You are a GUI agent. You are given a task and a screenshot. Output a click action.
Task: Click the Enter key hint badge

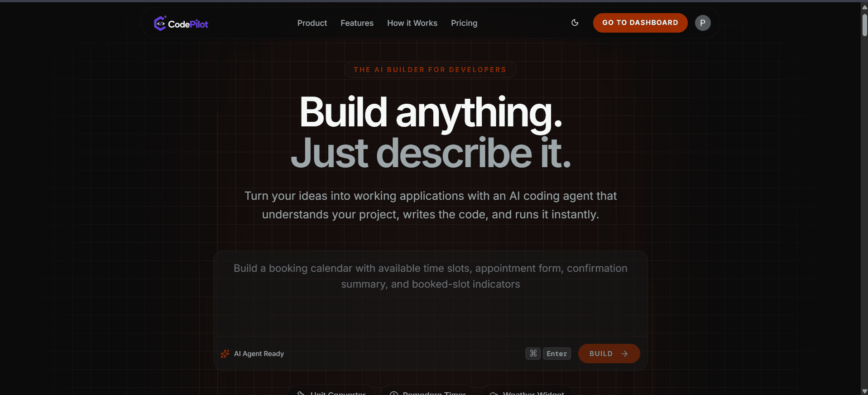pos(557,354)
